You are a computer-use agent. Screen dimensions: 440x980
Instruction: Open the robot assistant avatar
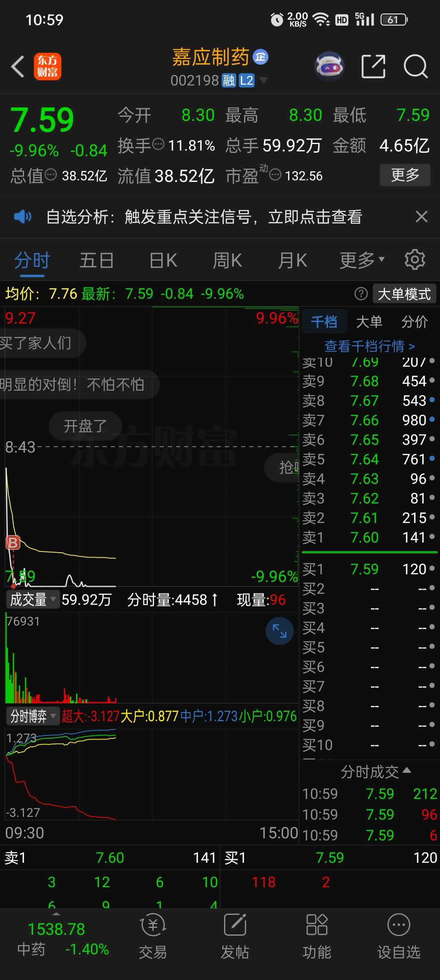[330, 66]
